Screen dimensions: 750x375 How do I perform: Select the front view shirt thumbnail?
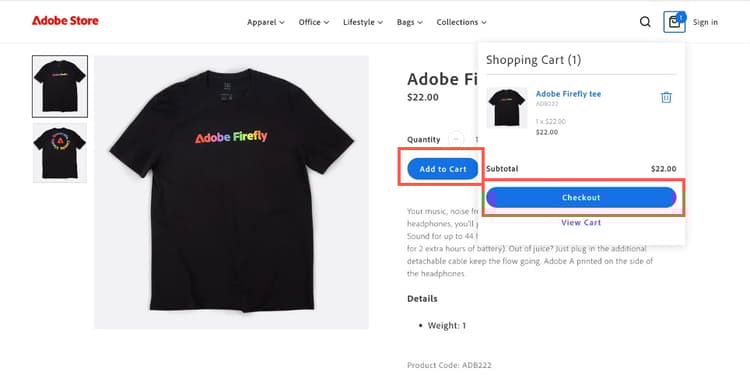[x=60, y=86]
